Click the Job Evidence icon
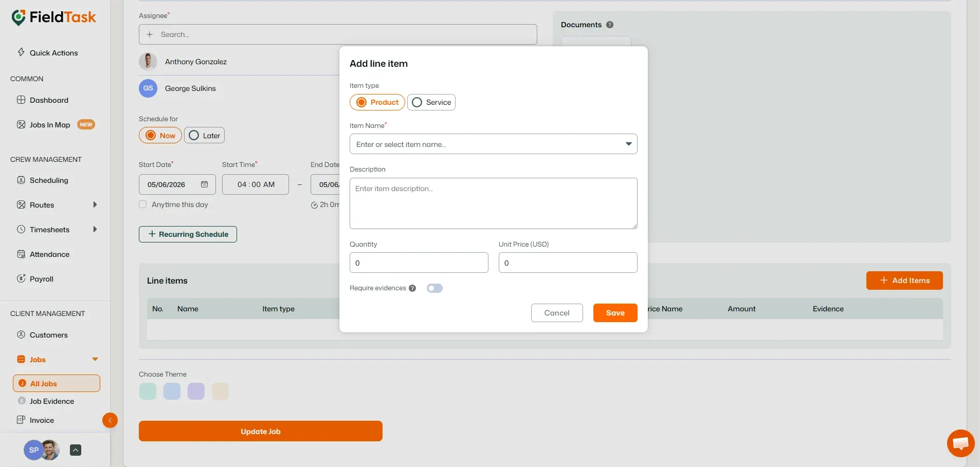The height and width of the screenshot is (467, 980). (22, 401)
